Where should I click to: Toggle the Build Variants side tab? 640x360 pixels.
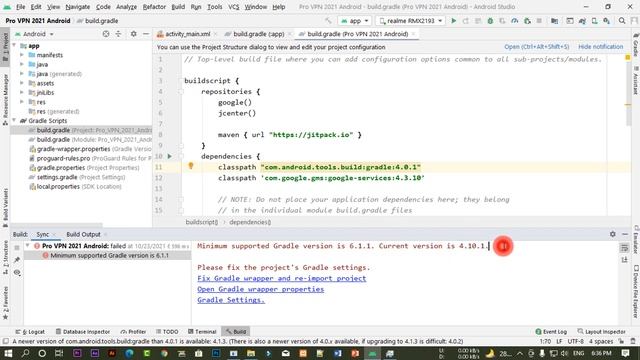tap(5, 207)
